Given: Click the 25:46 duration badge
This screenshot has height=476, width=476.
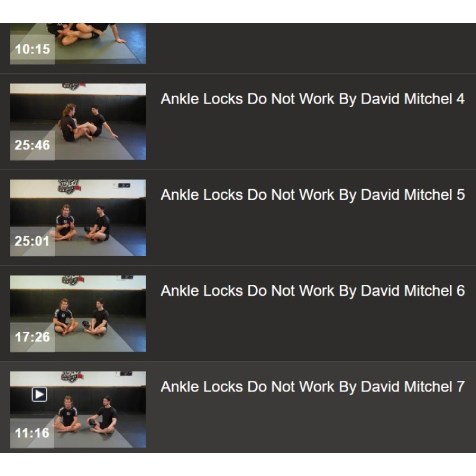Looking at the screenshot, I should coord(33,145).
